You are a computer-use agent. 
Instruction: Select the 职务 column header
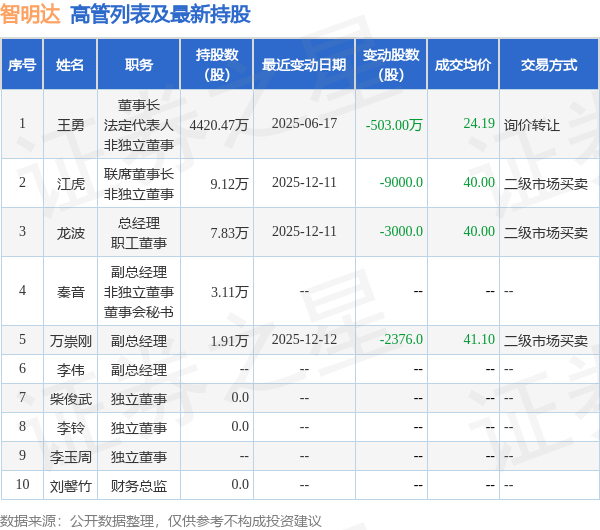pos(139,65)
